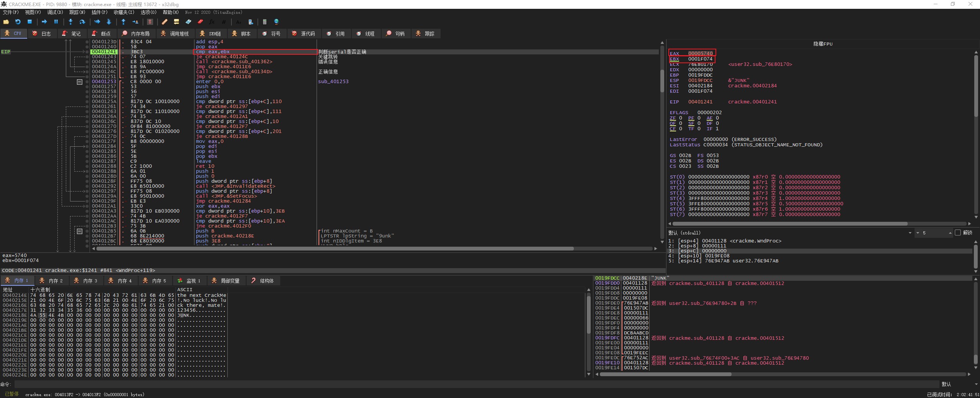The height and width of the screenshot is (398, 980).
Task: Click the Scylla plugin icon in toolbar
Action: [x=150, y=22]
